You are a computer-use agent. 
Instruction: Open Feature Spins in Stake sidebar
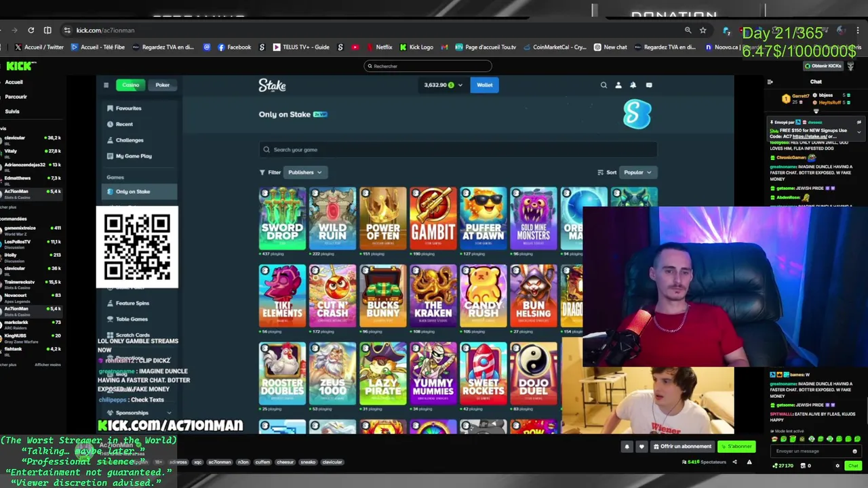pyautogui.click(x=127, y=303)
